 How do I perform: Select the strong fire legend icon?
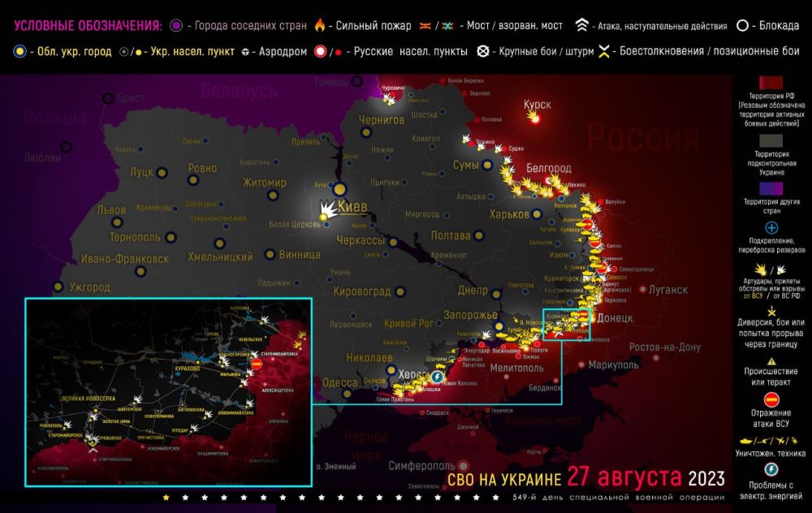(x=321, y=24)
